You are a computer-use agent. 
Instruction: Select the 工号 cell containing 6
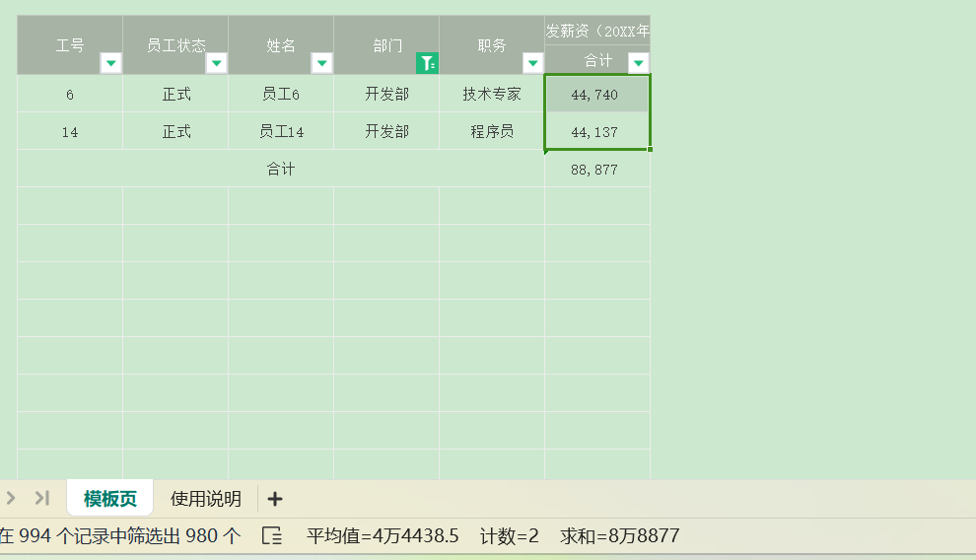(70, 94)
